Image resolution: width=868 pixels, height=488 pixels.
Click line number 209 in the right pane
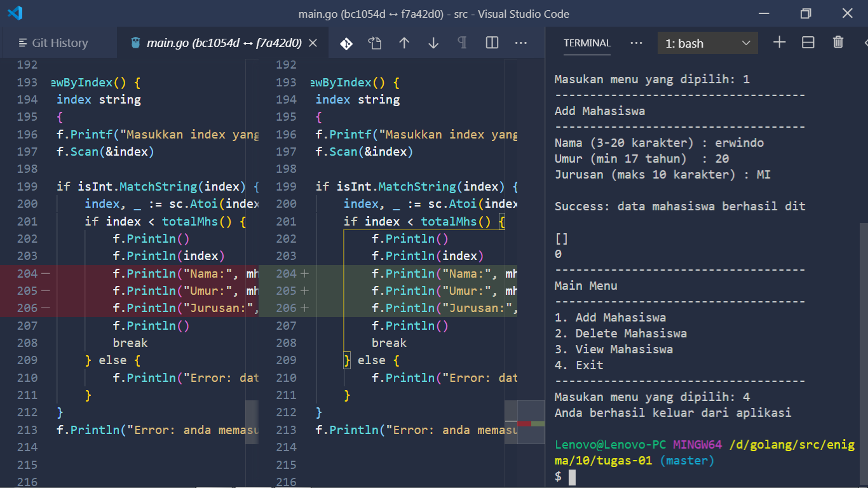click(x=287, y=360)
